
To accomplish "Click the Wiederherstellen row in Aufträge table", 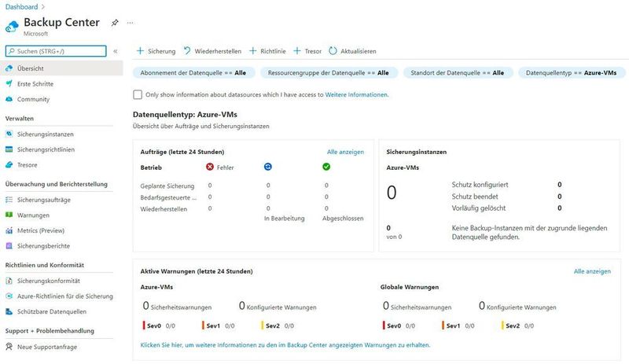I will [164, 209].
